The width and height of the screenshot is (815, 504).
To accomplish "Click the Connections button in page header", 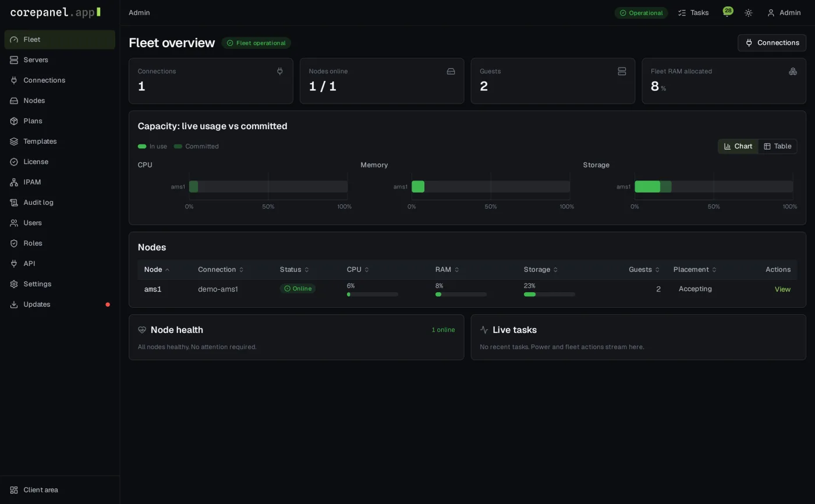I will point(772,43).
